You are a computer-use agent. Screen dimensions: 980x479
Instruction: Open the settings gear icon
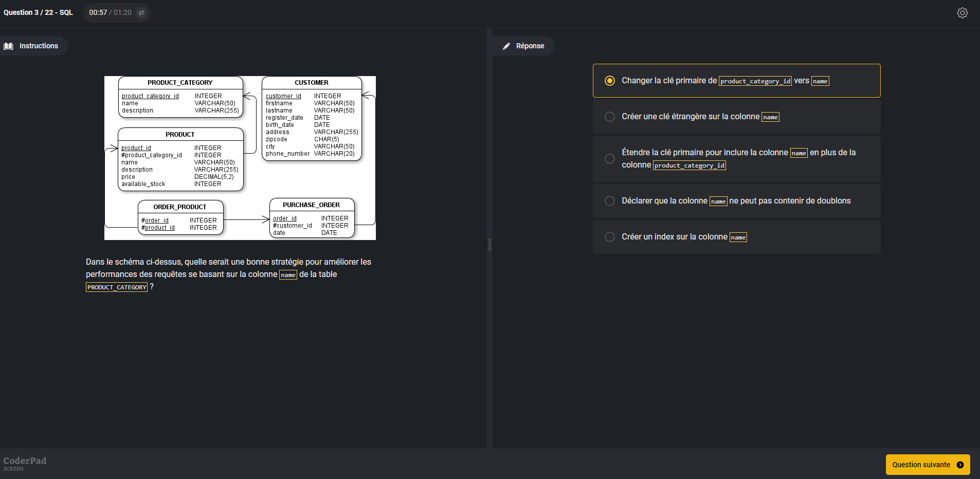[x=962, y=13]
